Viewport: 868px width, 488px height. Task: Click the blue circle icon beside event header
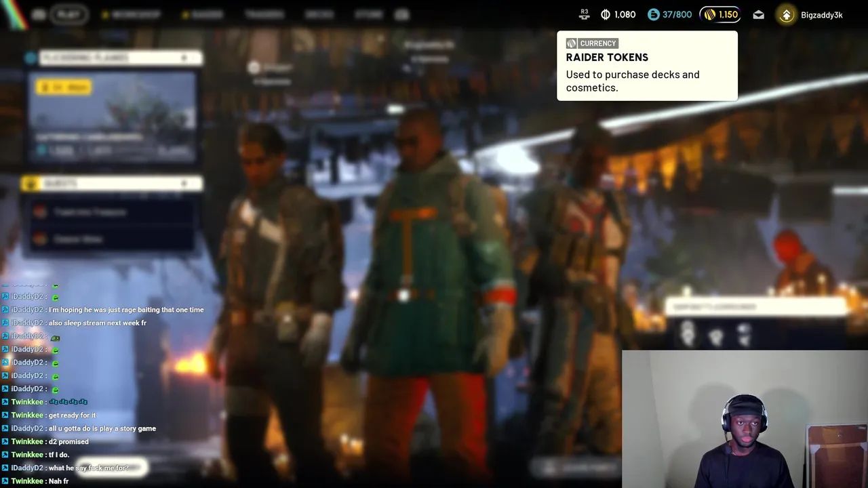[x=31, y=58]
